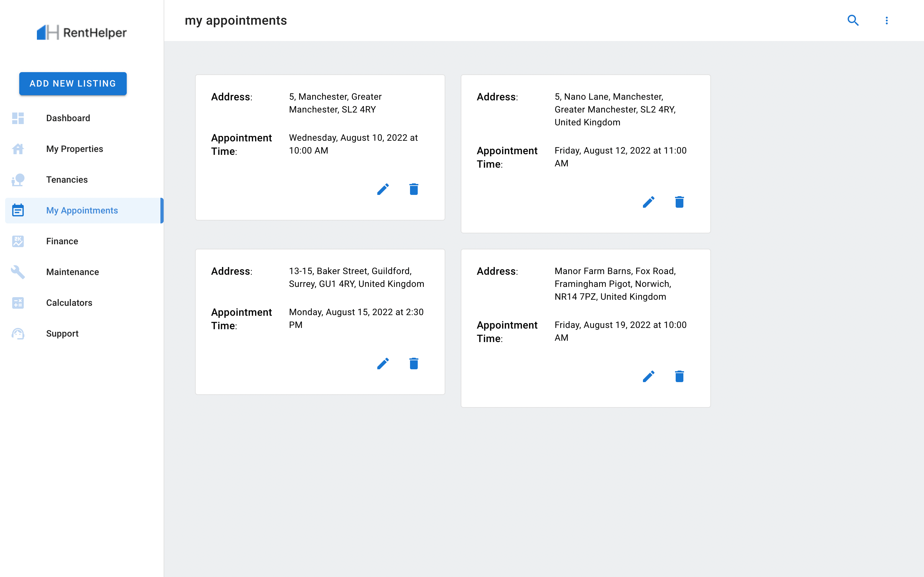
Task: Delete the 5 Nano Lane appointment
Action: (x=679, y=202)
